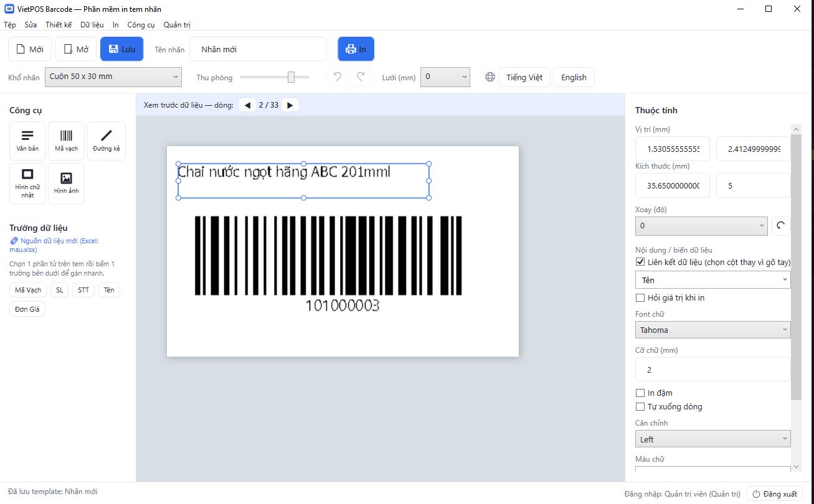Open the Công cụ menu
The width and height of the screenshot is (814, 504).
[141, 25]
